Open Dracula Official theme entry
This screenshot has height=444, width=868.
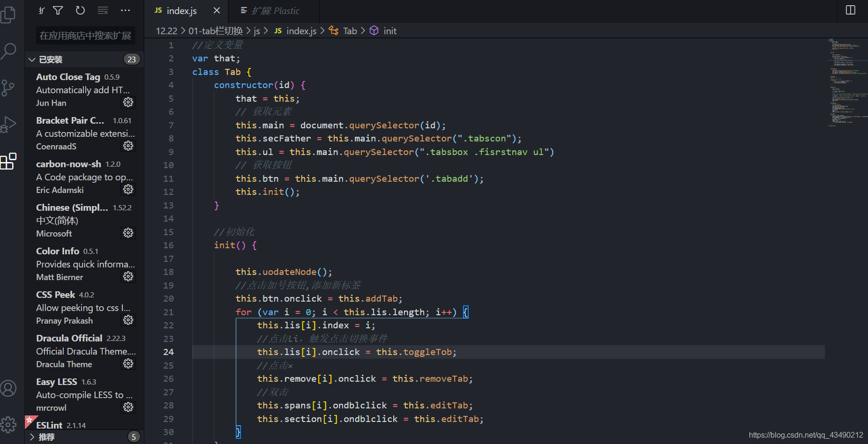point(84,351)
